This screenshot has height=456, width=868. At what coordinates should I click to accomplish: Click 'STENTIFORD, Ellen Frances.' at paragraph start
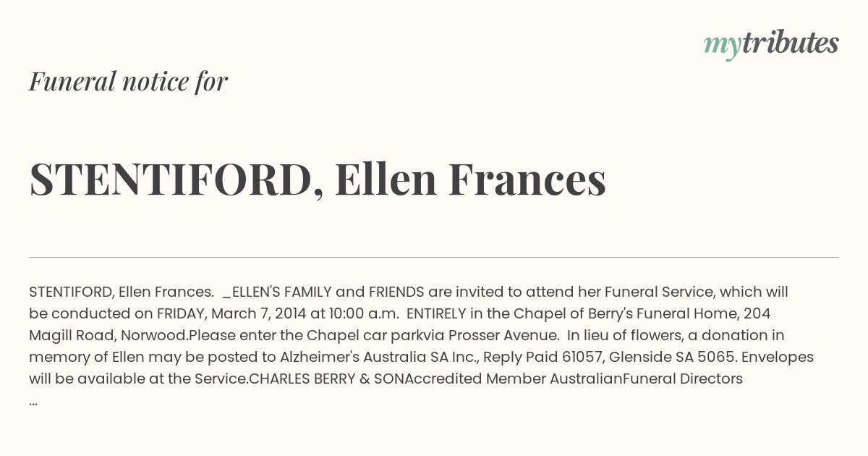pos(122,292)
